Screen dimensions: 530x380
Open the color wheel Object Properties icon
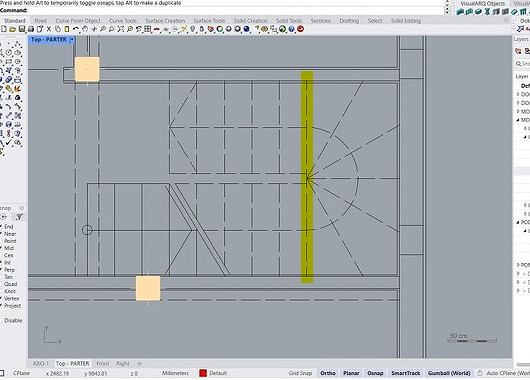(220, 29)
